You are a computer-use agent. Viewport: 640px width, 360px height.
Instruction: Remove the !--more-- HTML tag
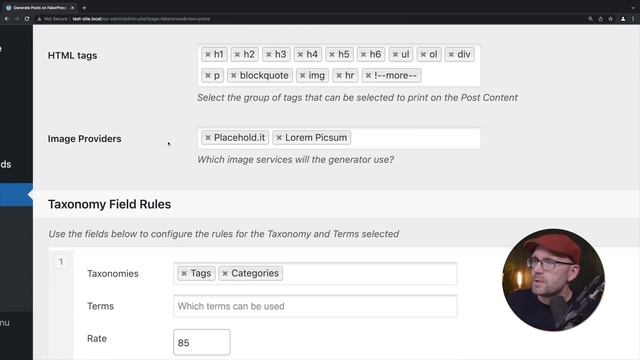coord(368,76)
